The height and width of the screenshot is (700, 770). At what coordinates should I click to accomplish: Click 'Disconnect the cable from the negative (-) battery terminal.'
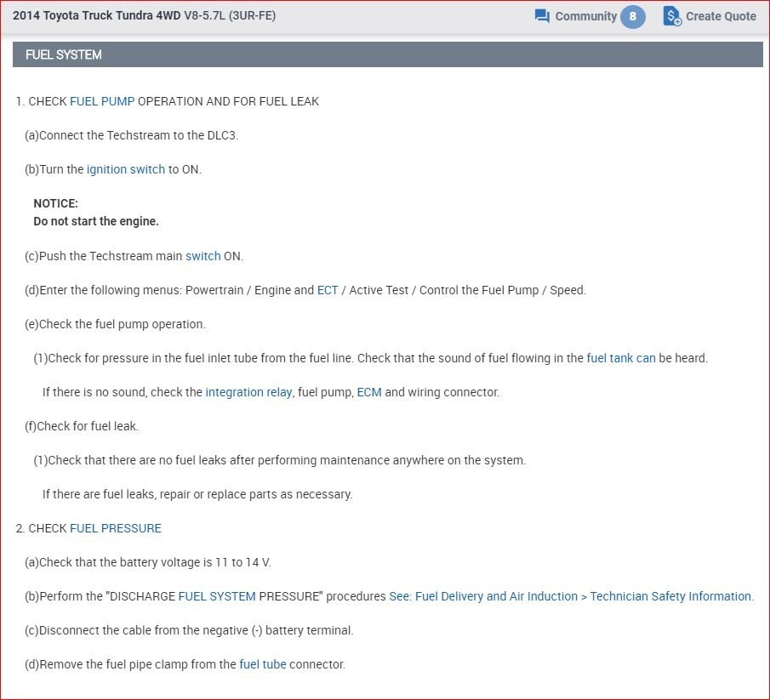click(196, 630)
